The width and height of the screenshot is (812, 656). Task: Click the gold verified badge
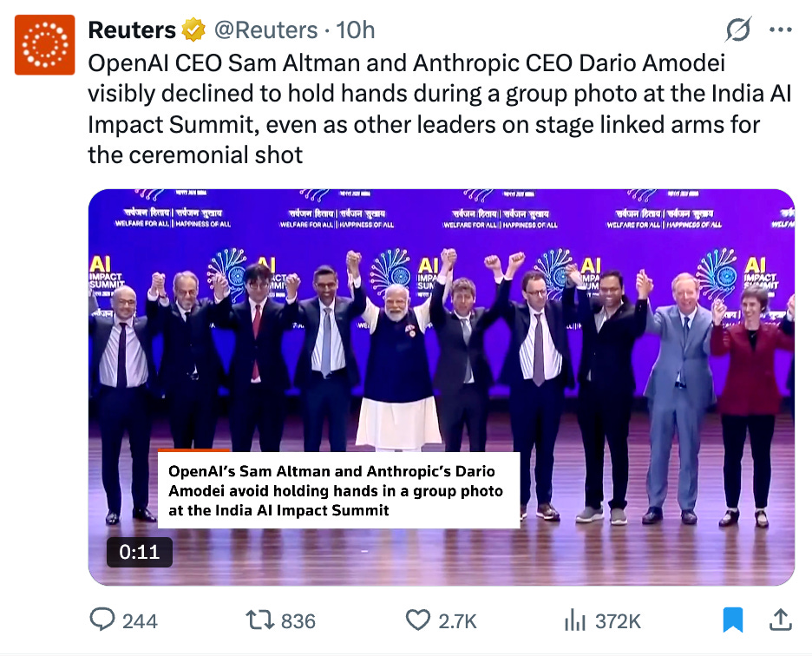coord(193,30)
